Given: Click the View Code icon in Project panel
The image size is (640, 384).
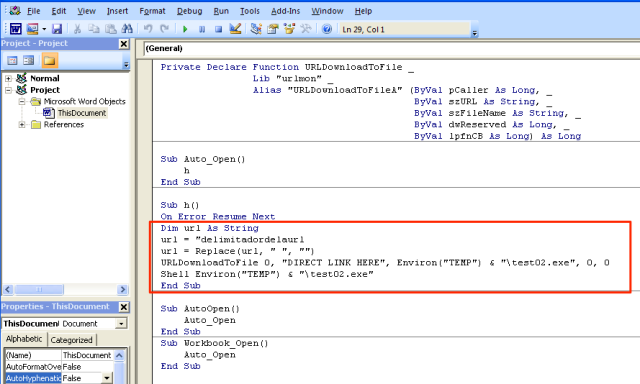Looking at the screenshot, I should pos(12,60).
